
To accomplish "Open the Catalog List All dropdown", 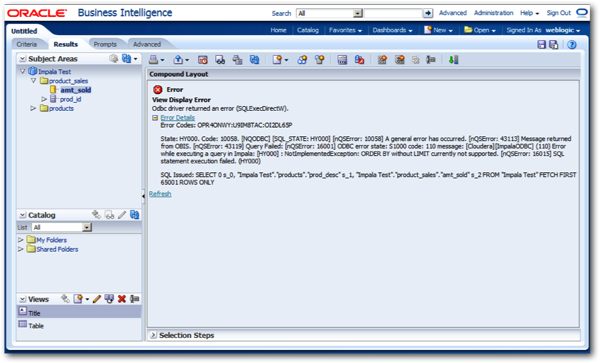I will (87, 227).
